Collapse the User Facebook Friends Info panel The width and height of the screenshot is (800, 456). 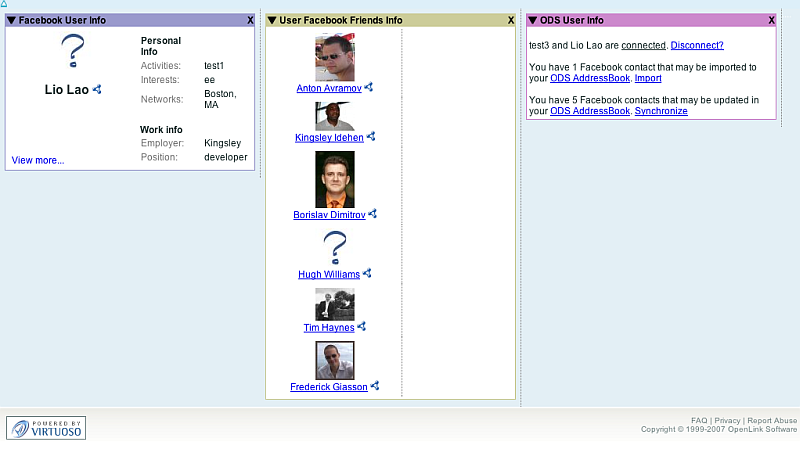pyautogui.click(x=272, y=20)
